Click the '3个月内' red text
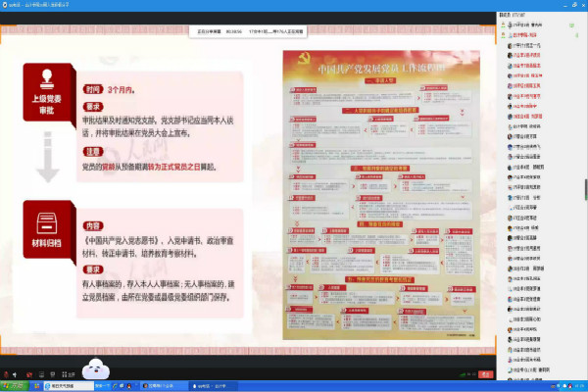 pos(122,90)
